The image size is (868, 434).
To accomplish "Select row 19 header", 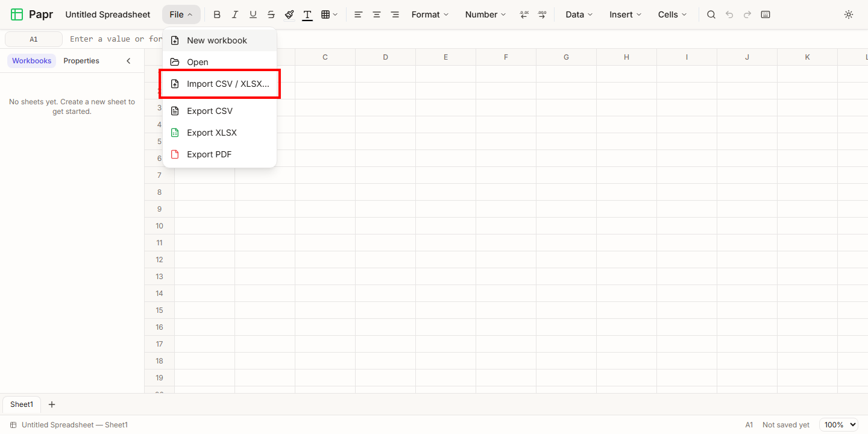I will pos(159,378).
